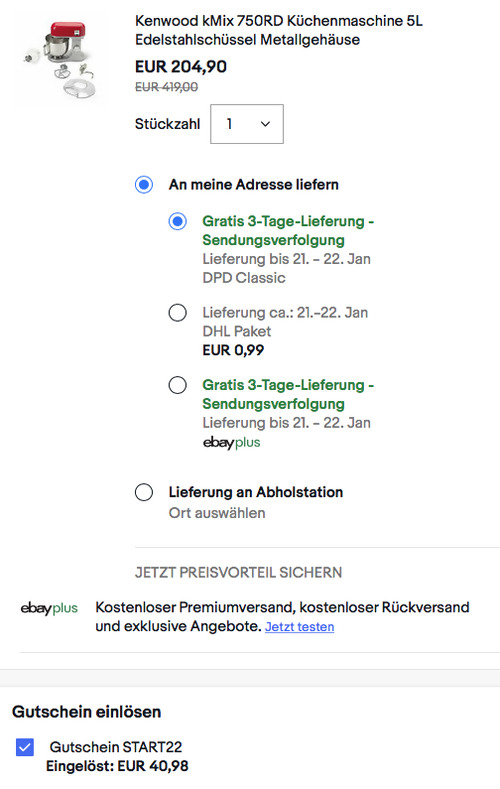Click the crossed-out EUR 419,00 price
The image size is (500, 789).
click(166, 87)
